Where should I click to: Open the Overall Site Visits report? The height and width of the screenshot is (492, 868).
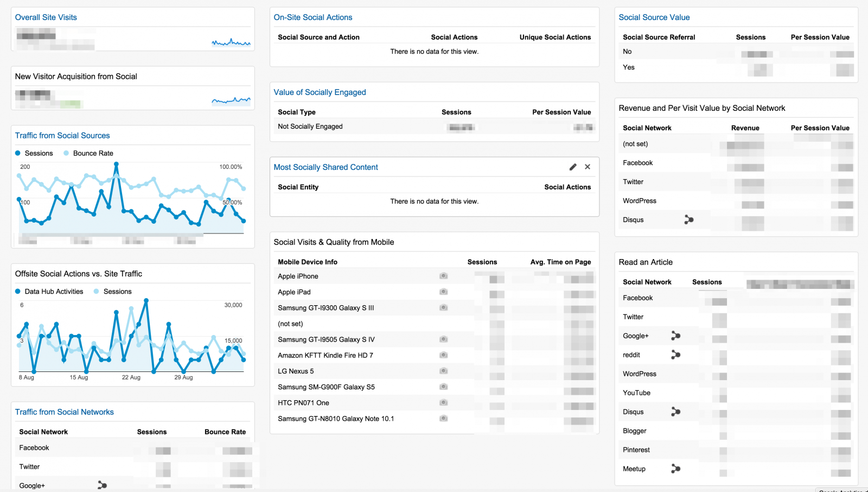click(46, 17)
